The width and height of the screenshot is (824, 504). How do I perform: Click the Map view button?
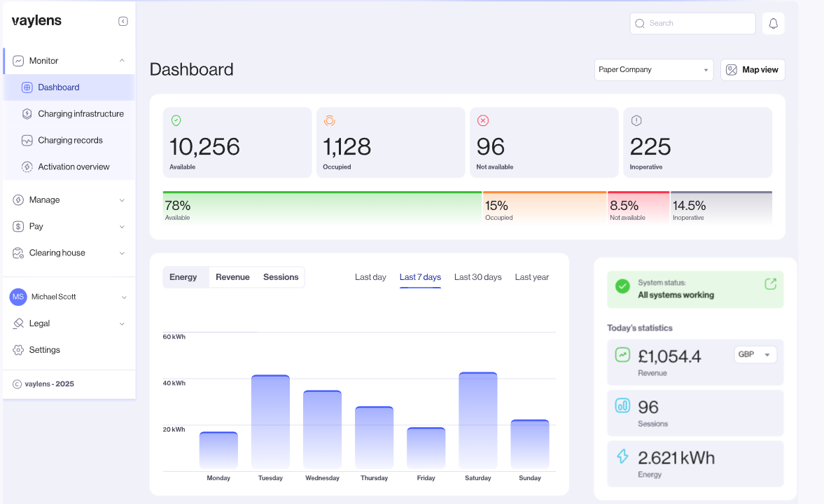coord(753,70)
